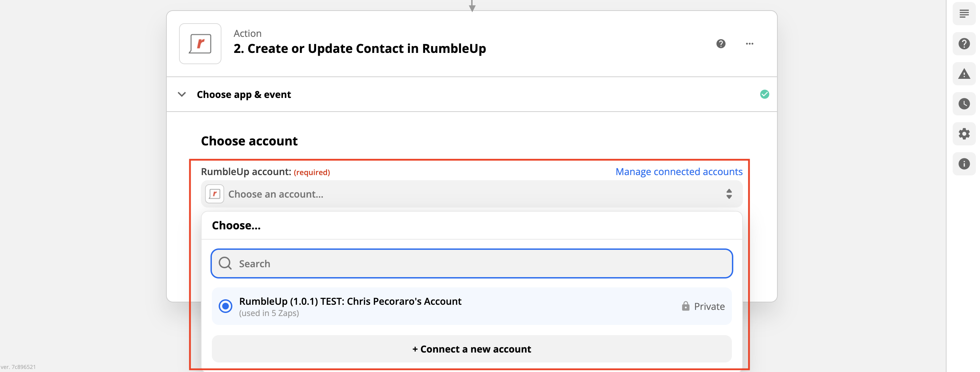Open the info circle sidebar icon
This screenshot has width=980, height=372.
tap(964, 164)
